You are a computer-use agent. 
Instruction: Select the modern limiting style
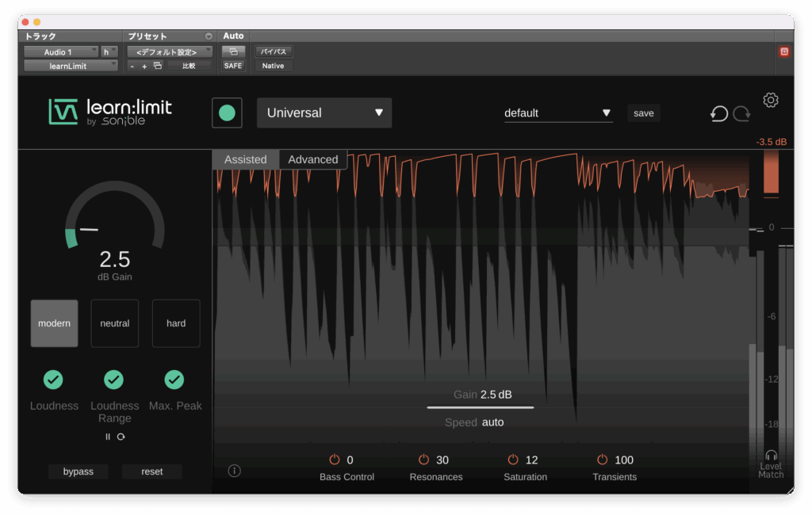pyautogui.click(x=55, y=323)
